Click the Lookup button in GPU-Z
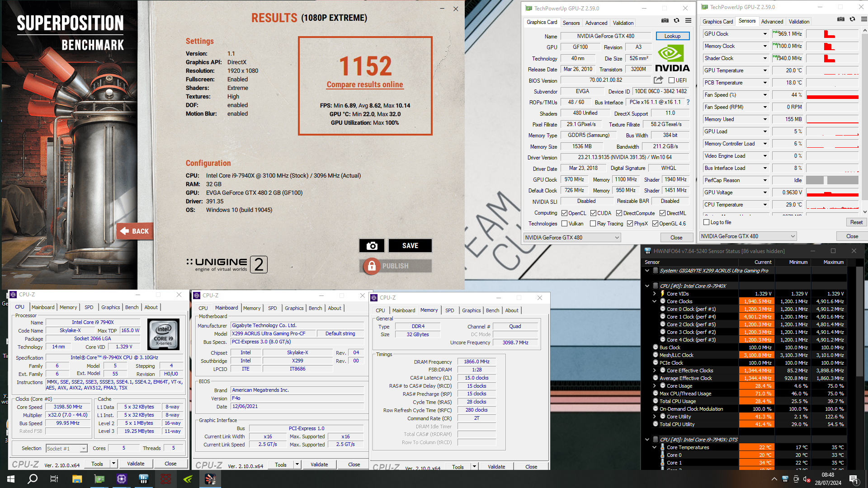 click(672, 36)
